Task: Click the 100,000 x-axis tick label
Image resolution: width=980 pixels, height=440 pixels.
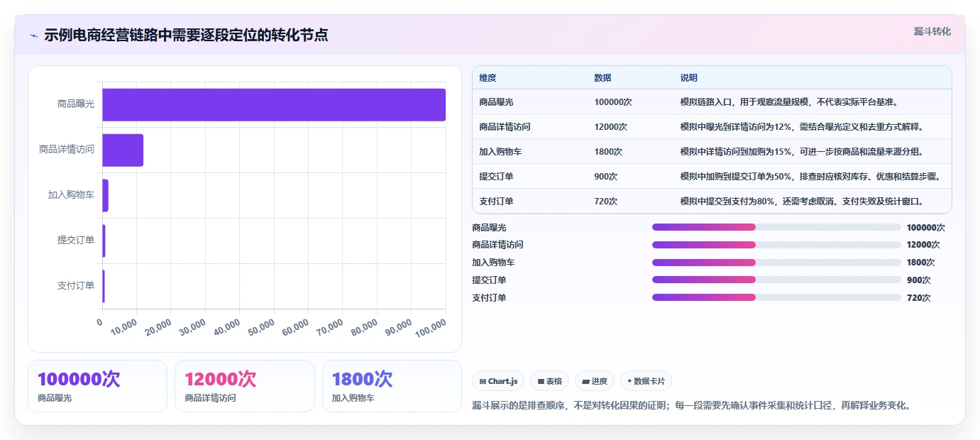Action: 429,329
